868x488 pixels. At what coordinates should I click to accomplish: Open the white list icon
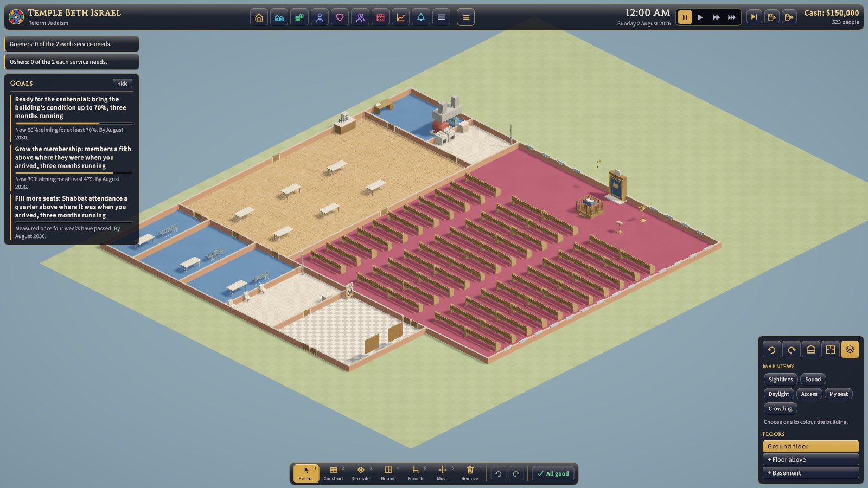point(442,17)
